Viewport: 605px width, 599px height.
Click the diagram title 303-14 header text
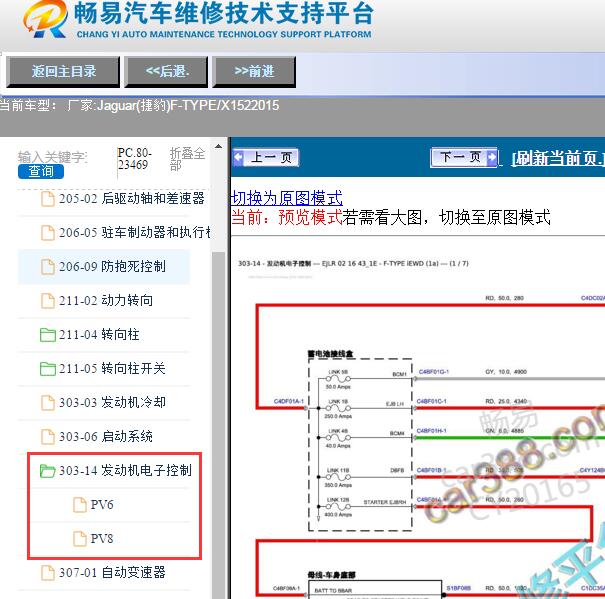coord(353,263)
